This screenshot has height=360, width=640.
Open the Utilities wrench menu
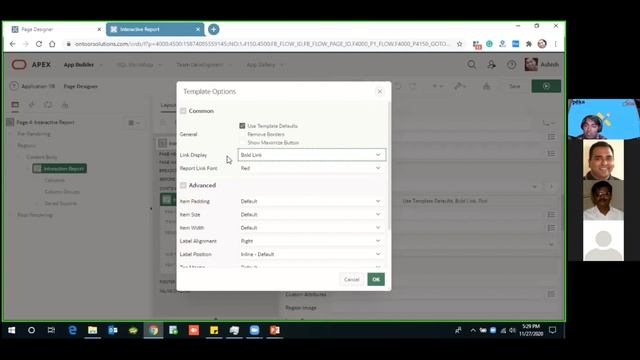[460, 86]
